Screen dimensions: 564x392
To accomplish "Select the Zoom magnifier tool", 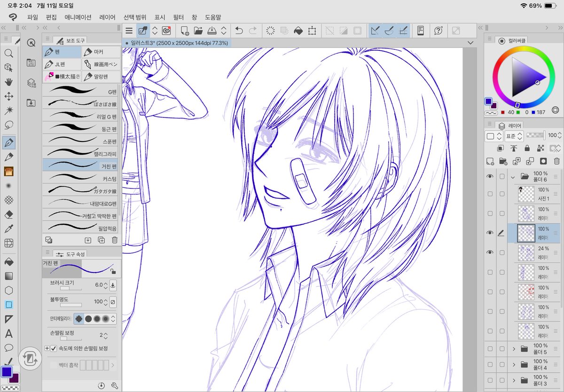I will click(x=8, y=53).
